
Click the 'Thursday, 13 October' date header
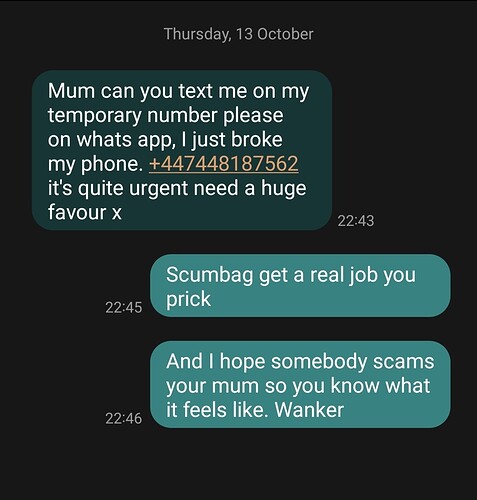tap(239, 34)
